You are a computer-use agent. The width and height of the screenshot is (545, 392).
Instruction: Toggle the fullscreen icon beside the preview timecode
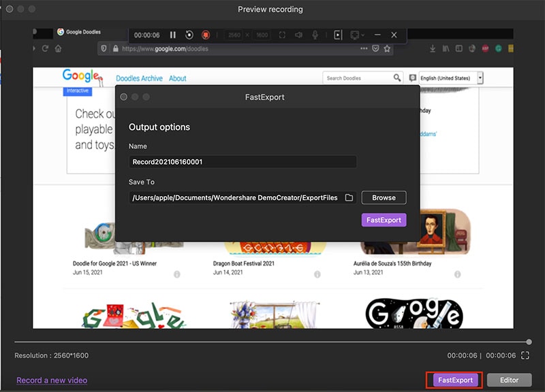point(525,355)
